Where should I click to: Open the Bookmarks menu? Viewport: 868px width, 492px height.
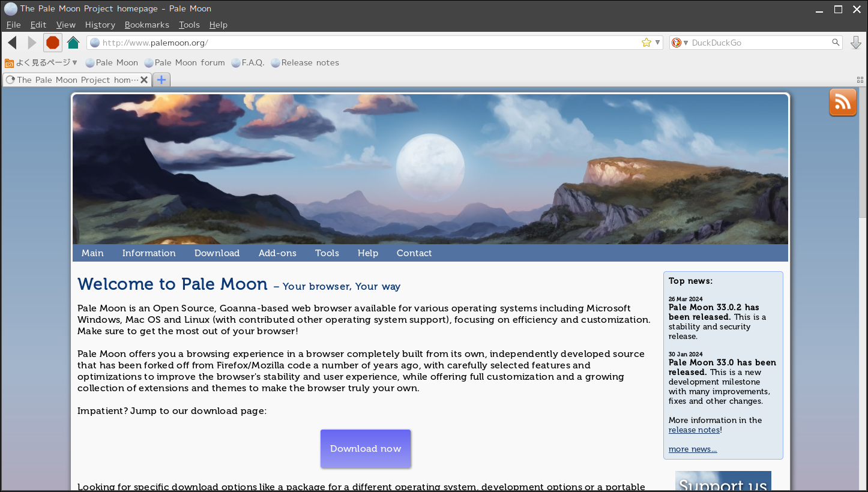147,25
